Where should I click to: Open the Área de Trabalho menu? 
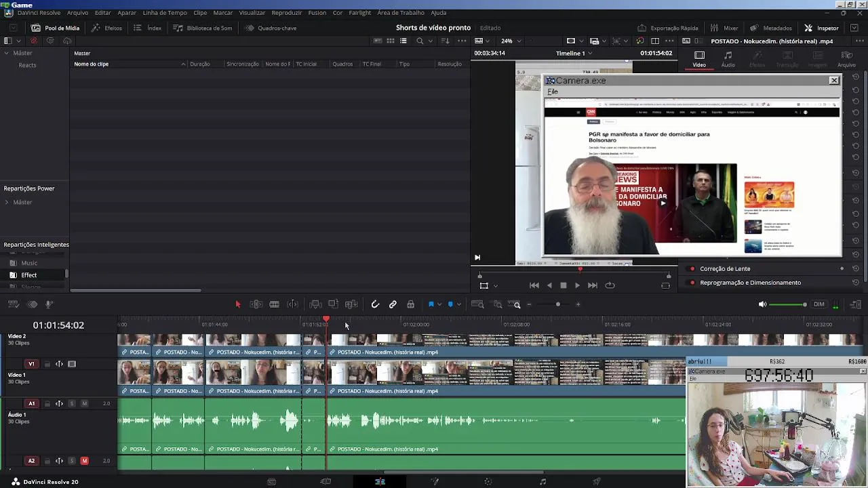[x=401, y=13]
